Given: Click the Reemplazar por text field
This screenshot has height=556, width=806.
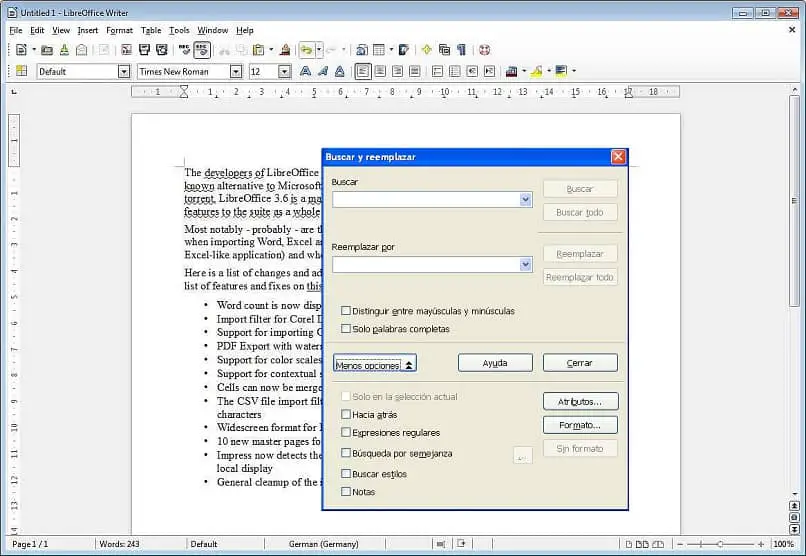Looking at the screenshot, I should (426, 265).
